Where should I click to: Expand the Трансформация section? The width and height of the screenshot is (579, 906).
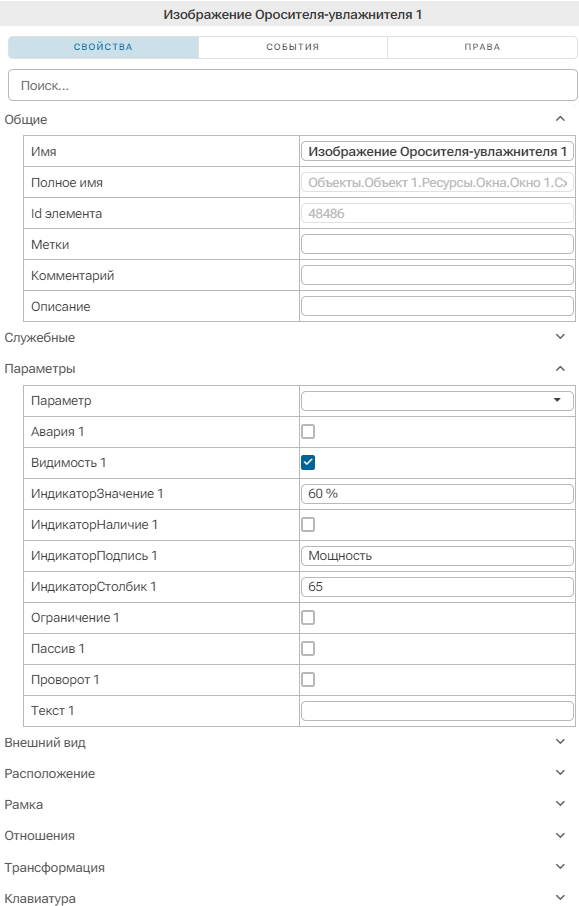tap(559, 867)
